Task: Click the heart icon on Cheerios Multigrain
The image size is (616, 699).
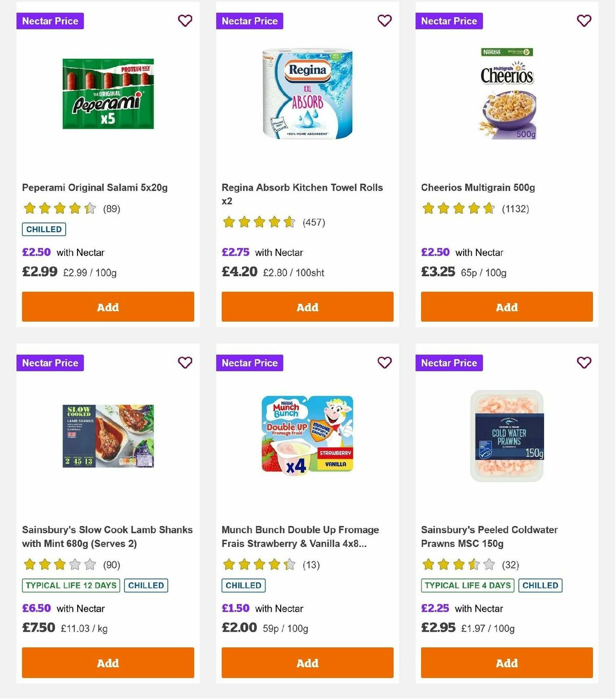Action: 584,21
